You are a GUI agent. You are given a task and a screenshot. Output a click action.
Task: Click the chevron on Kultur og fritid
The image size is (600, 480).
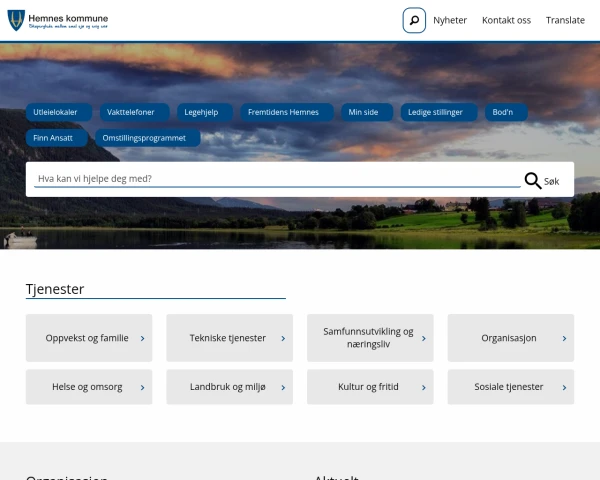pos(424,387)
